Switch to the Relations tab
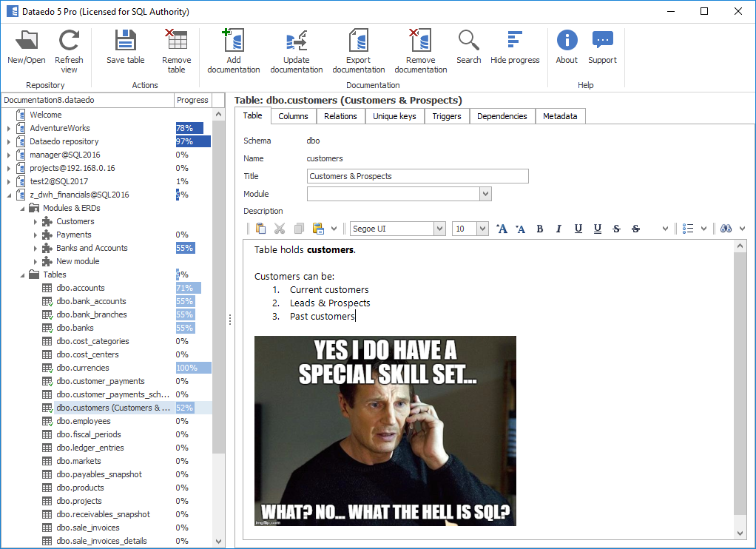 pos(340,116)
